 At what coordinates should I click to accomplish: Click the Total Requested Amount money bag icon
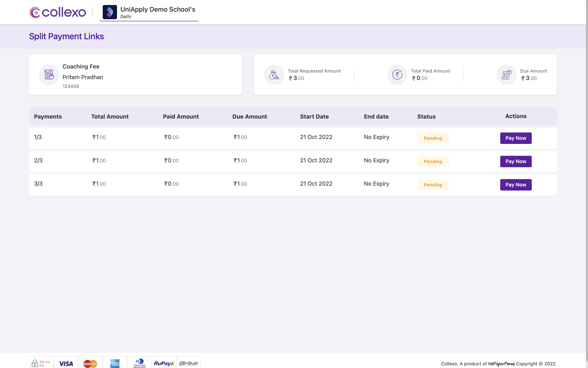[274, 75]
